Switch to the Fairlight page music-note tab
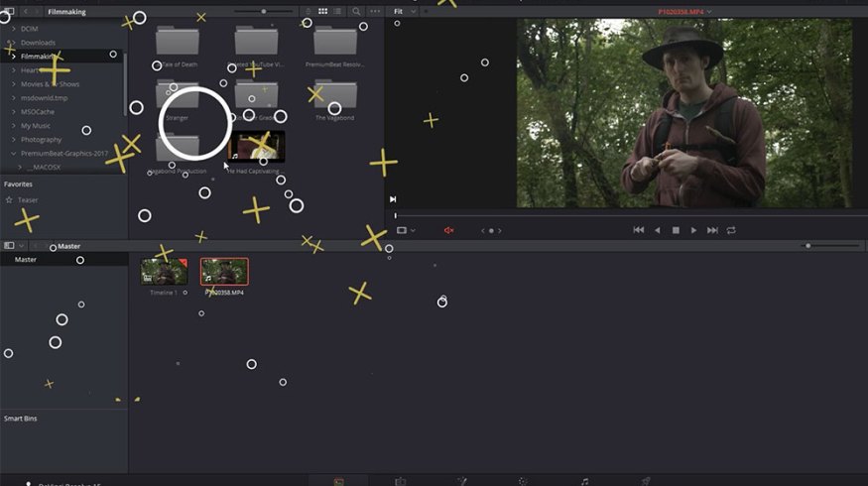This screenshot has width=868, height=486. point(584,481)
